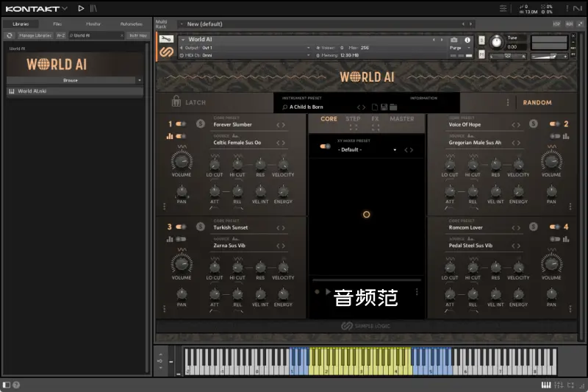The width and height of the screenshot is (588, 392).
Task: Open the Output Out 1 dropdown
Action: point(245,48)
